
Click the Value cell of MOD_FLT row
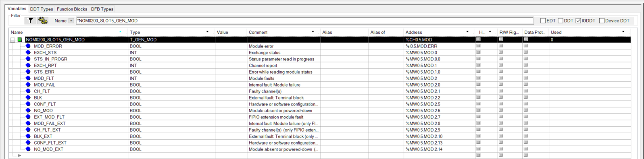[x=231, y=78]
